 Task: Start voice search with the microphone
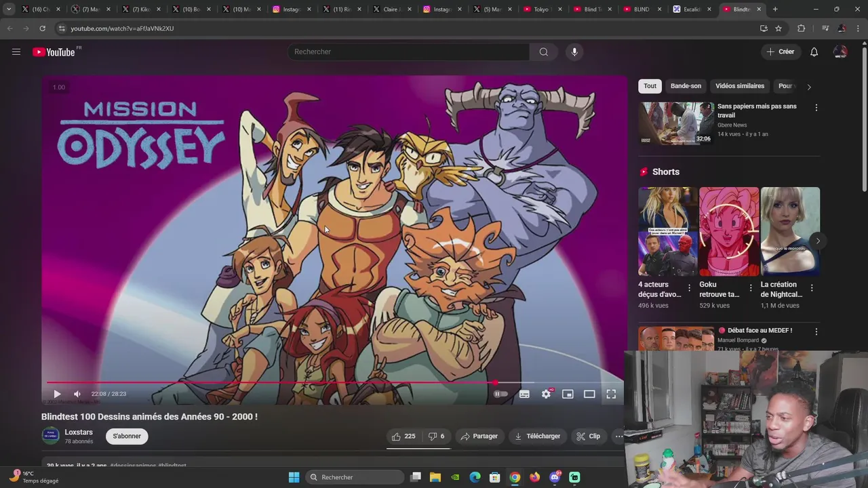pos(574,52)
